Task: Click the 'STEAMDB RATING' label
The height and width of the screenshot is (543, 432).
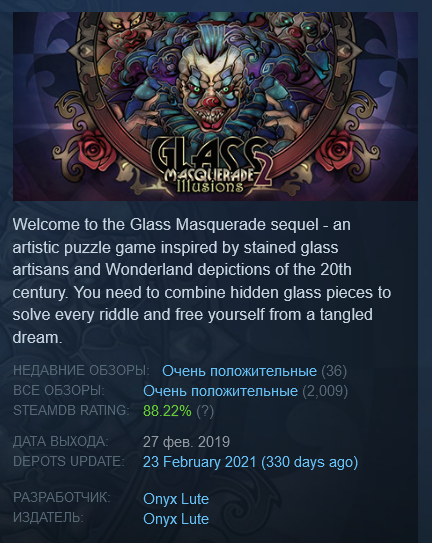Action: 71,410
